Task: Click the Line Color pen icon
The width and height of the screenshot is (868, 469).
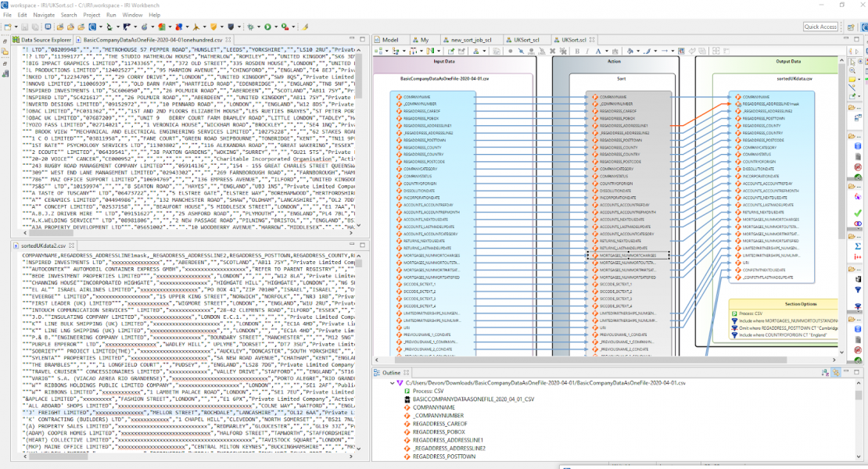Action: (647, 51)
